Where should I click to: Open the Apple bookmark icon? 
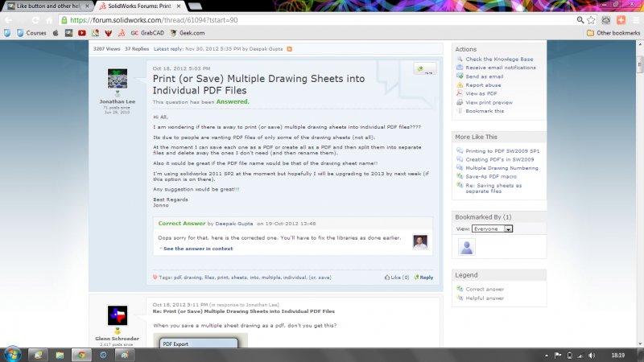coord(56,33)
